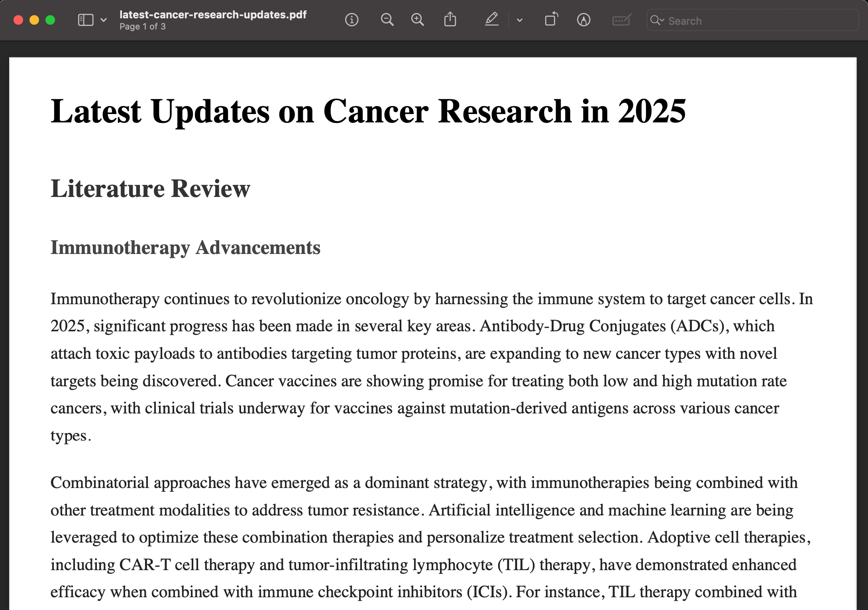Screen dimensions: 868x610
Task: Zoom in on the PDF page
Action: tap(417, 20)
